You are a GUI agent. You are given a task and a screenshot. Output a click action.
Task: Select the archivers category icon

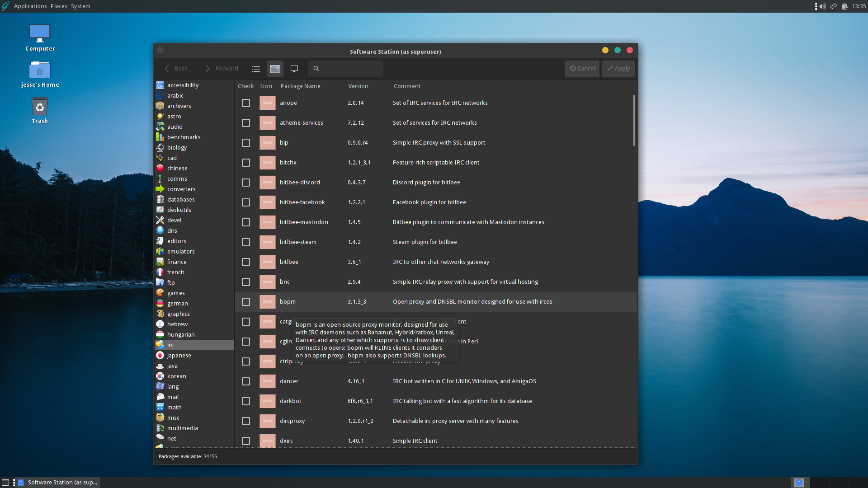click(160, 106)
